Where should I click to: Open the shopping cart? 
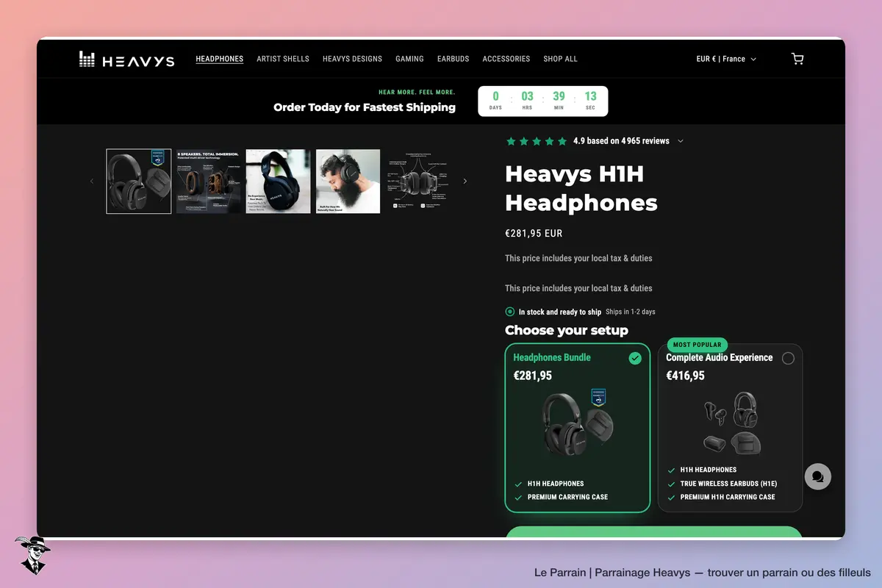[797, 59]
